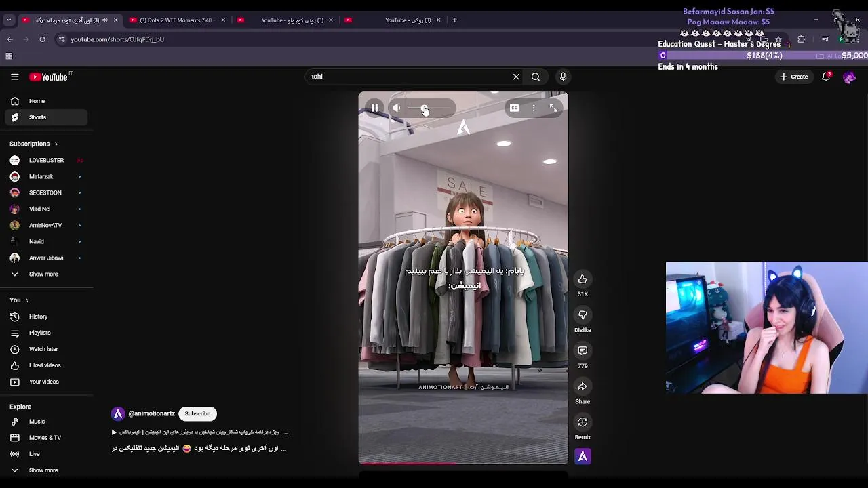Viewport: 868px width, 488px height.
Task: Open a new browser tab
Action: (x=454, y=20)
